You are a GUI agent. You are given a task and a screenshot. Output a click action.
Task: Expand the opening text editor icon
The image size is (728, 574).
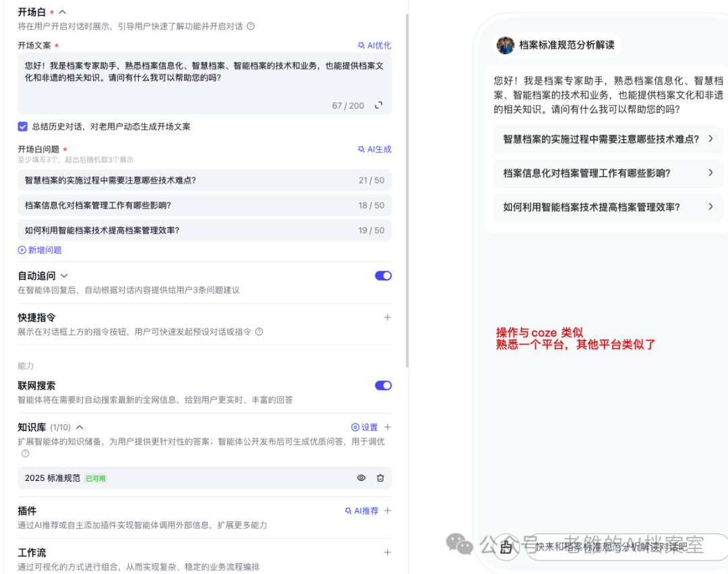[x=379, y=105]
